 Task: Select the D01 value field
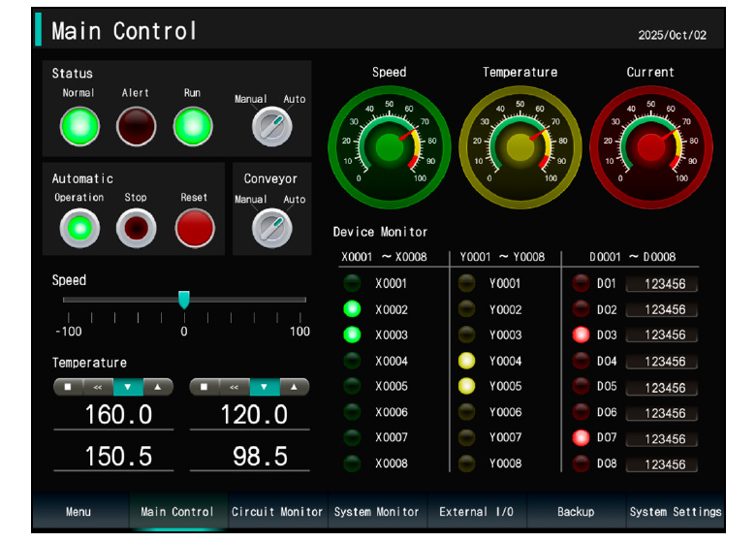664,284
